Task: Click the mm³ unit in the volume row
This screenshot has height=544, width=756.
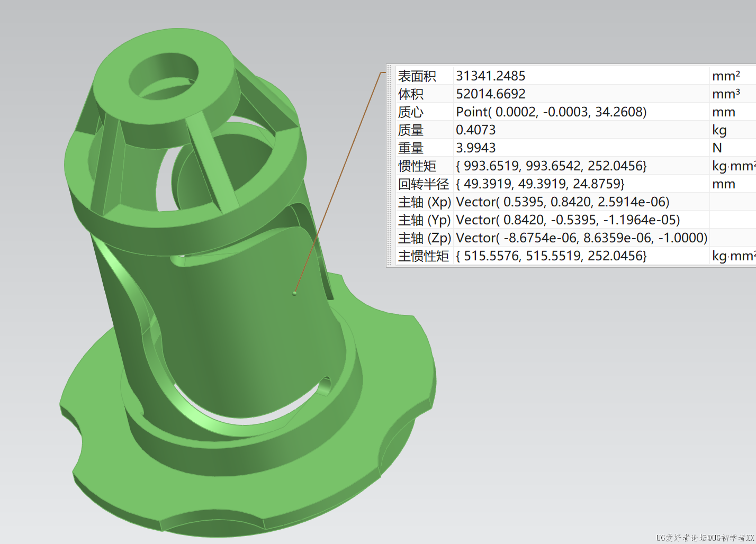Action: coord(726,94)
